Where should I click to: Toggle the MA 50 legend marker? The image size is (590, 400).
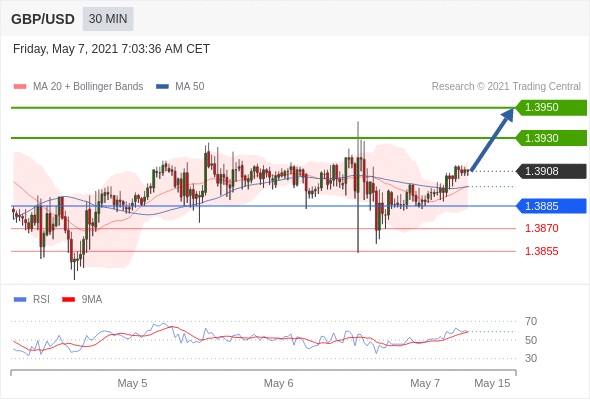coord(162,87)
